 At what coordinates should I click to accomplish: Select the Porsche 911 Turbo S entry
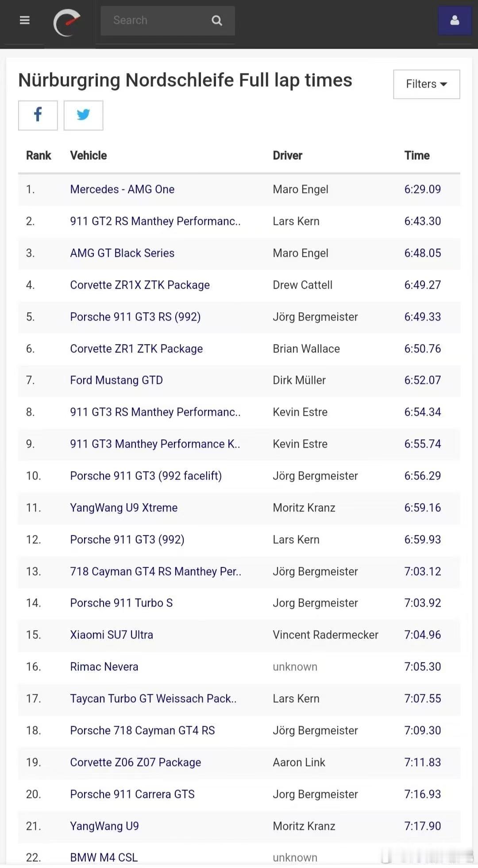coord(121,603)
